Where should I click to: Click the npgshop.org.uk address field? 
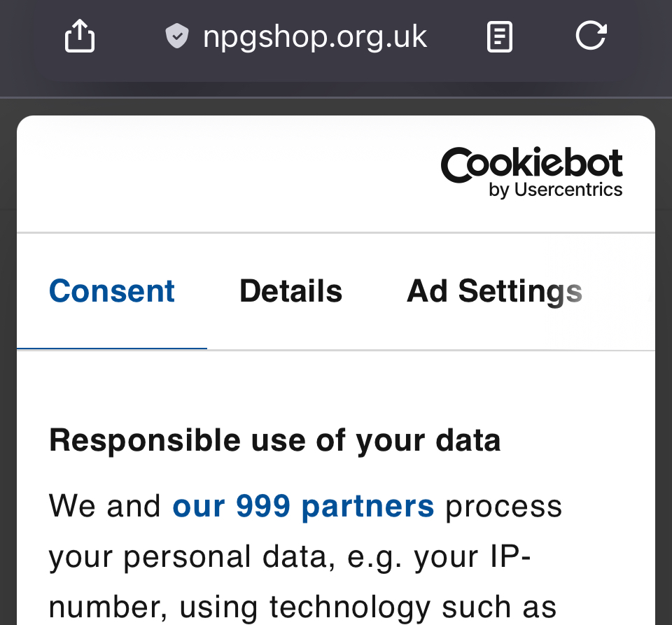click(314, 36)
